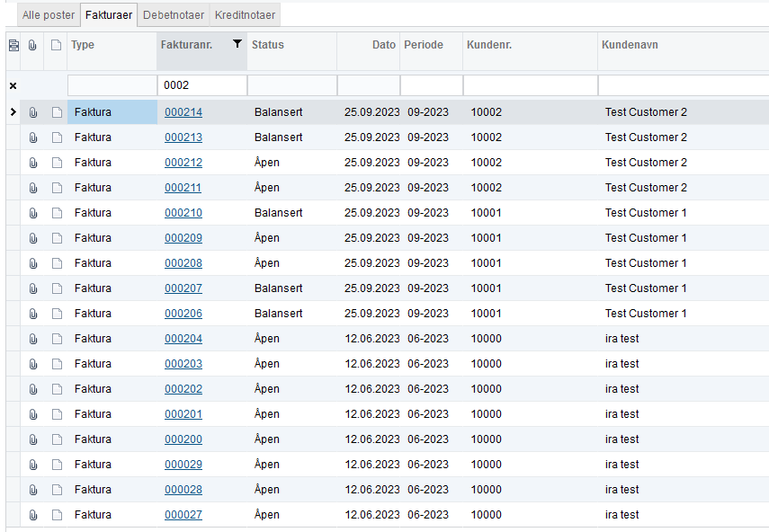
Task: Open invoice link 000207
Action: pyautogui.click(x=183, y=288)
